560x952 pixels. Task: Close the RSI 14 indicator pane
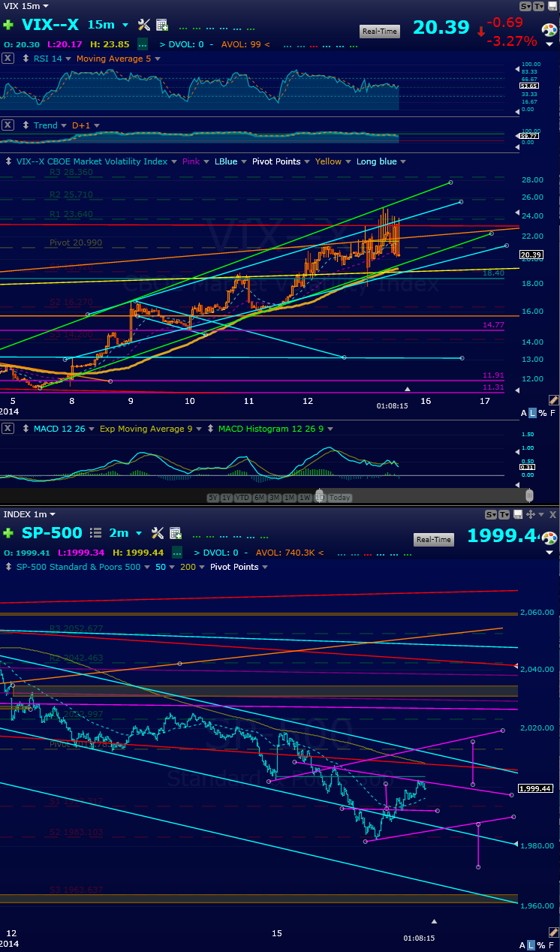(8, 59)
